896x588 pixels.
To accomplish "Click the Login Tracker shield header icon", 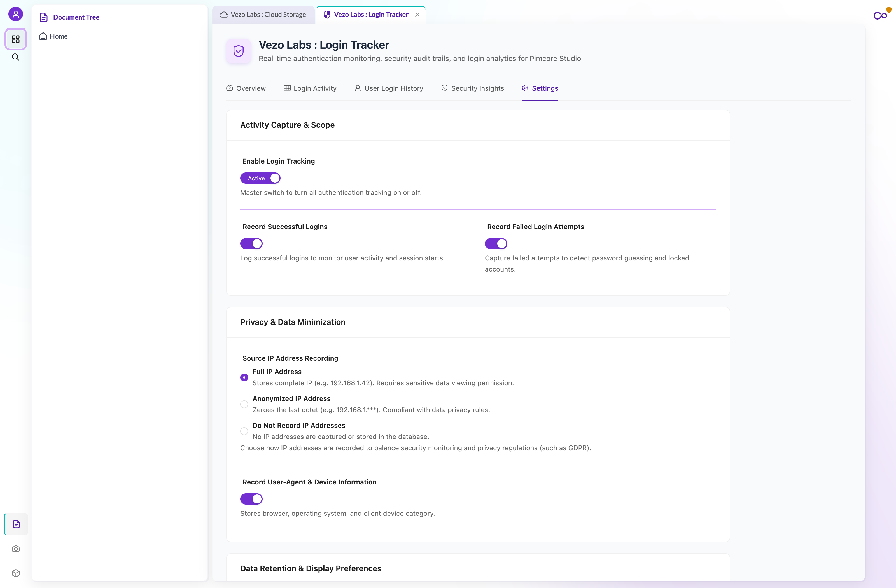I will [x=238, y=51].
